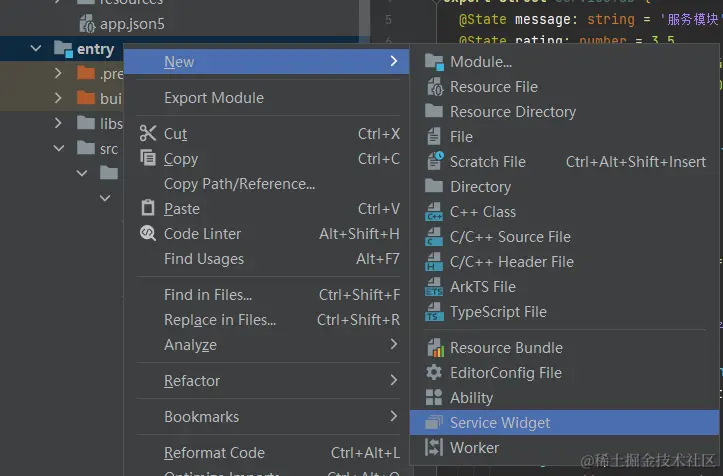
Task: Select Service Widget from New submenu
Action: coord(499,423)
